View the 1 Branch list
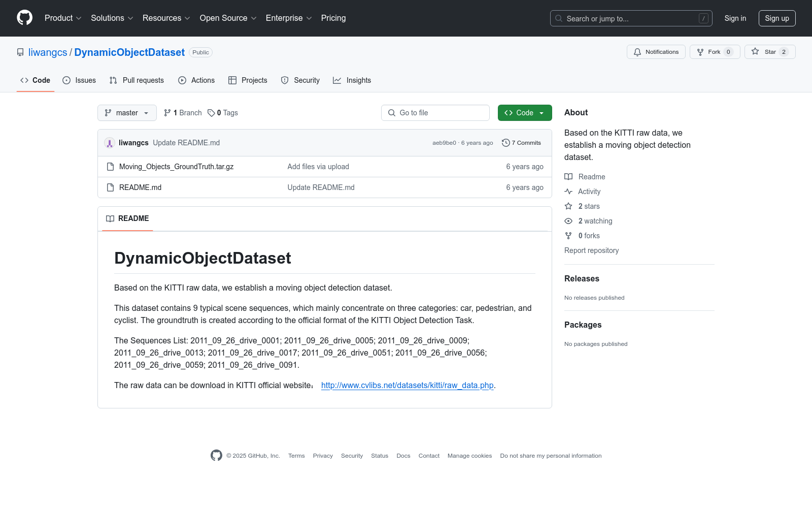The height and width of the screenshot is (508, 812). (x=183, y=113)
